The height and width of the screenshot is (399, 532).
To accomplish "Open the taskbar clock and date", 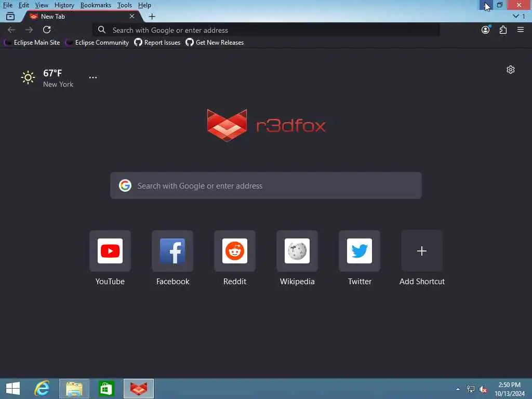I will (x=510, y=389).
